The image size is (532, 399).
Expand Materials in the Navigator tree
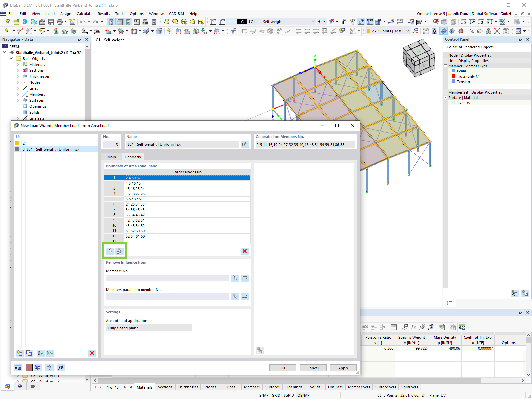pos(18,64)
